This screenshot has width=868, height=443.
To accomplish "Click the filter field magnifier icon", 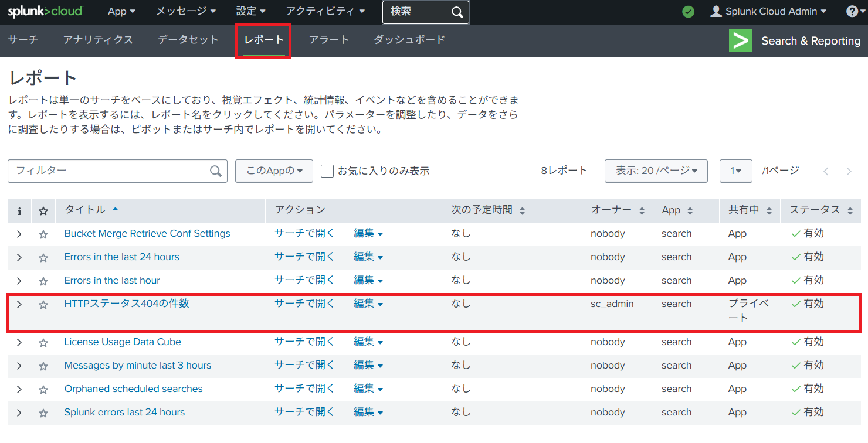I will point(216,171).
